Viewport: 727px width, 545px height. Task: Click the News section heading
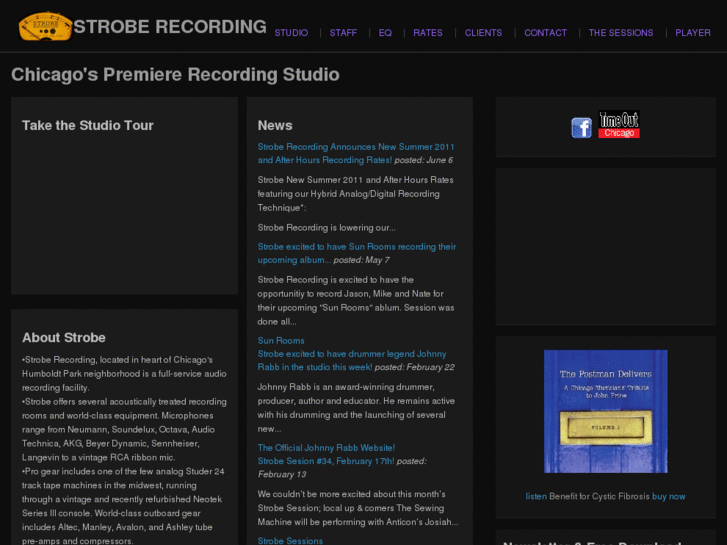click(x=275, y=125)
